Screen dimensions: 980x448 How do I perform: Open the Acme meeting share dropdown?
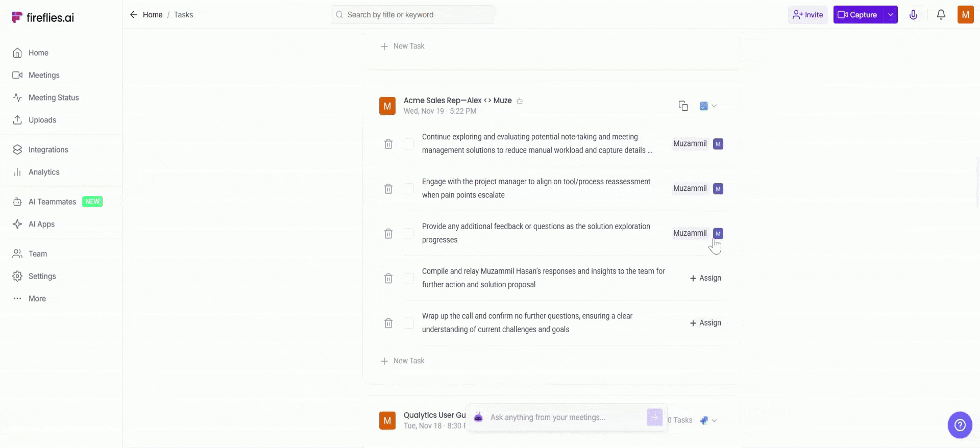708,106
